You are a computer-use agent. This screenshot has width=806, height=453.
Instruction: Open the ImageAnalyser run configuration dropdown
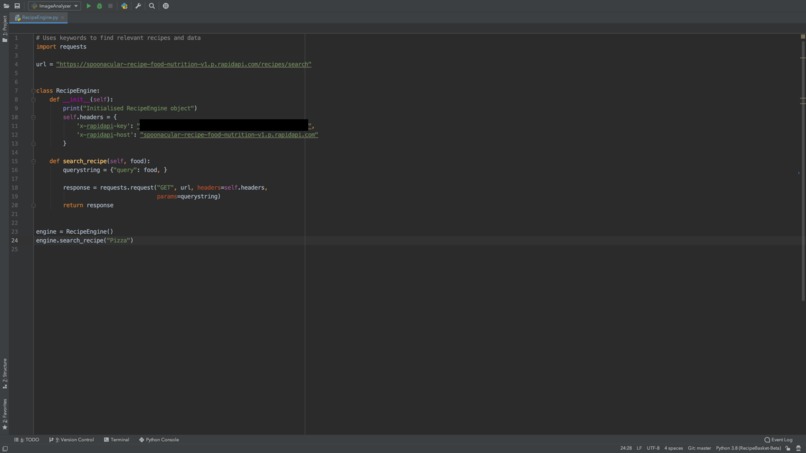coord(54,6)
